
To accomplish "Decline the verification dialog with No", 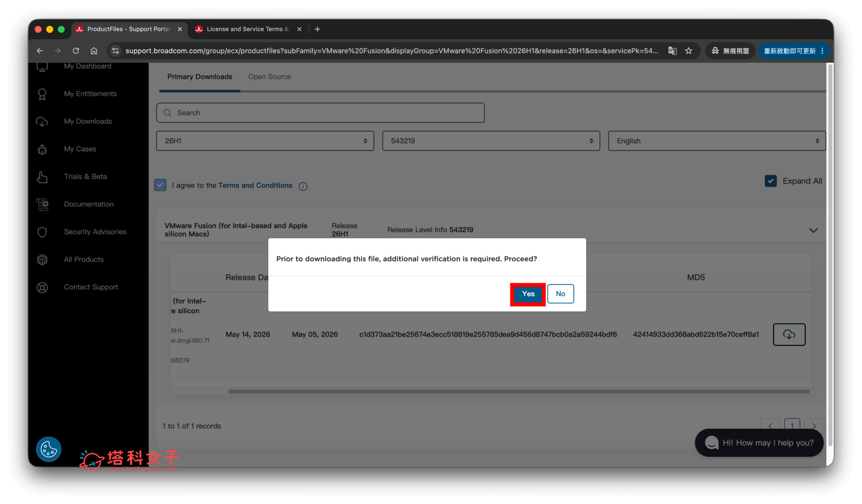I will 560,294.
